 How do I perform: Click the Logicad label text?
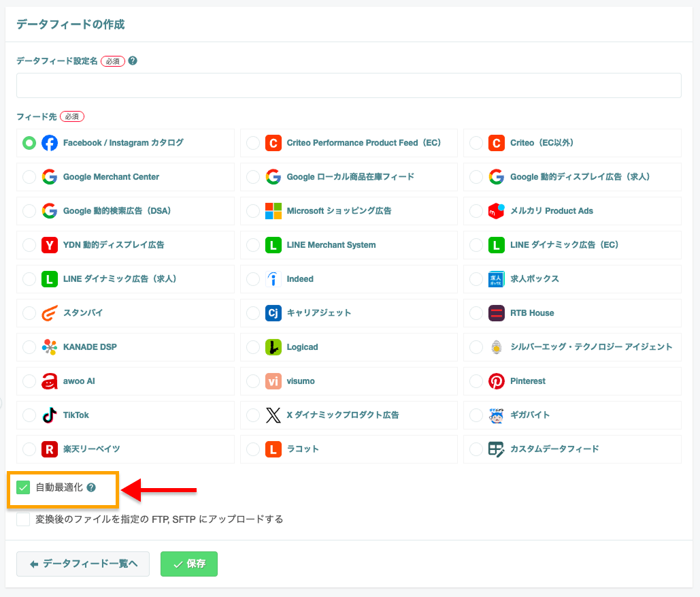click(x=302, y=346)
